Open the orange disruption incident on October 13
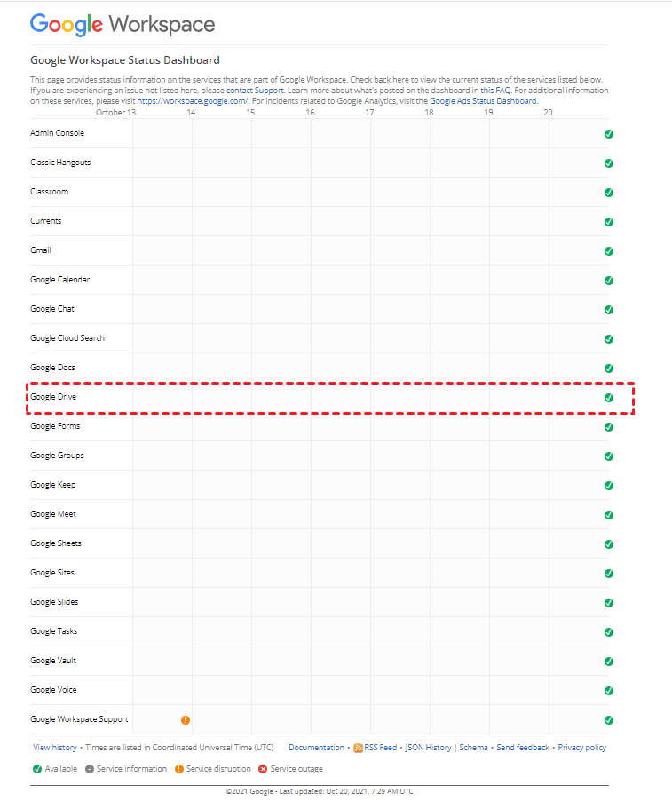Image resolution: width=672 pixels, height=801 pixels. point(186,720)
